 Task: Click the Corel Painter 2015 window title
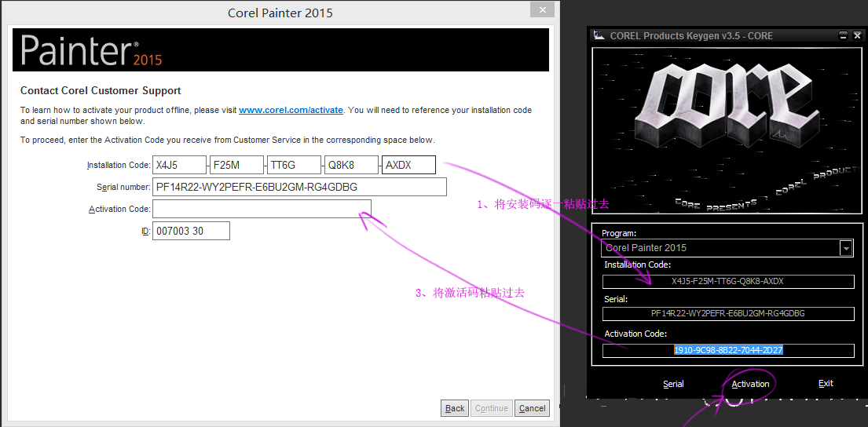tap(280, 13)
